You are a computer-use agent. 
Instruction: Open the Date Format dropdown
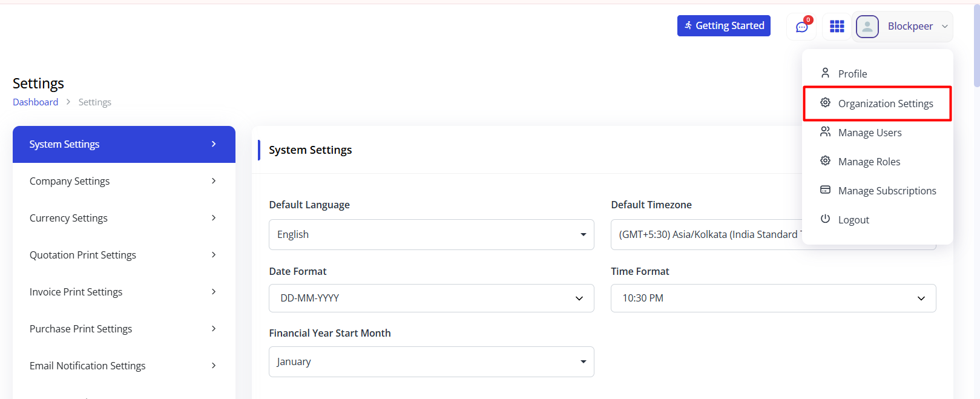(431, 298)
